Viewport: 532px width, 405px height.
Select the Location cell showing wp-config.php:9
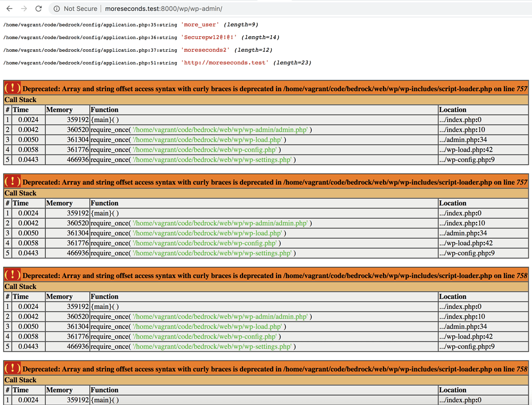tap(467, 159)
